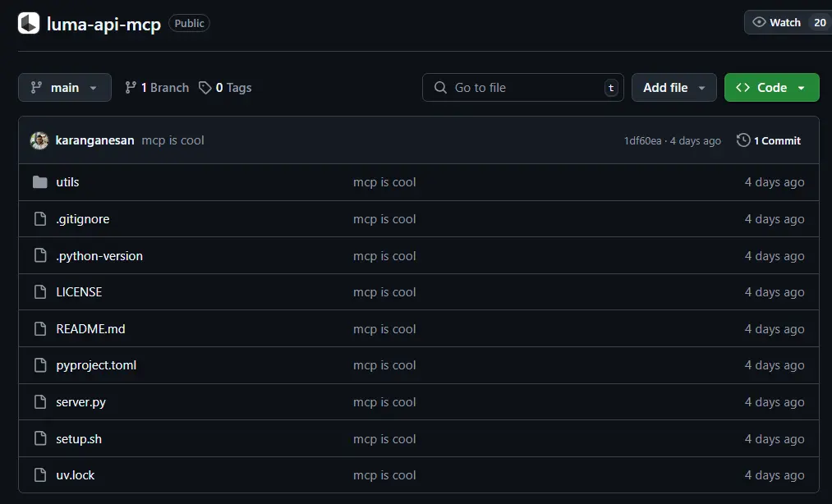The image size is (832, 504).
Task: Click the file icon beside LICENSE
Action: (40, 292)
